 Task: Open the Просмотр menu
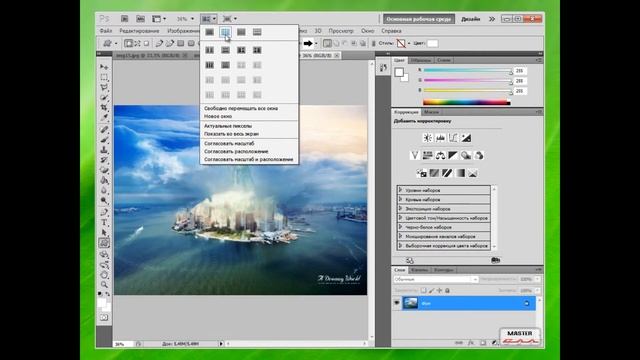coord(341,31)
